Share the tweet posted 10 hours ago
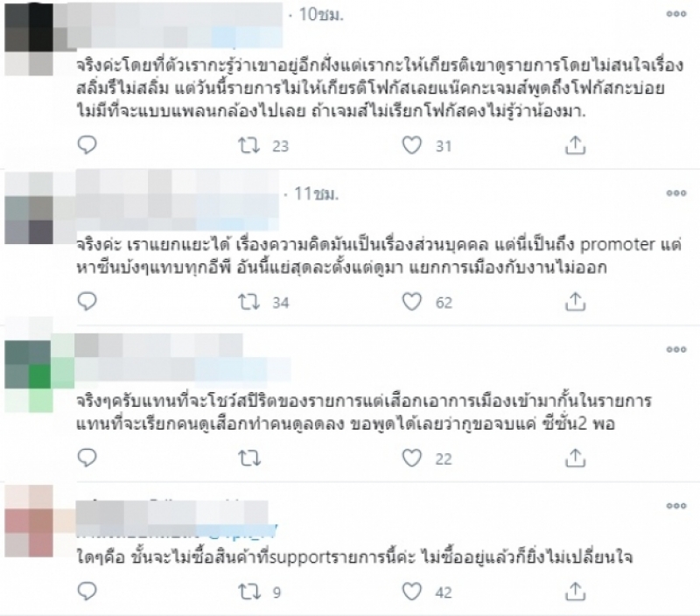The height and width of the screenshot is (616, 700). (x=575, y=145)
